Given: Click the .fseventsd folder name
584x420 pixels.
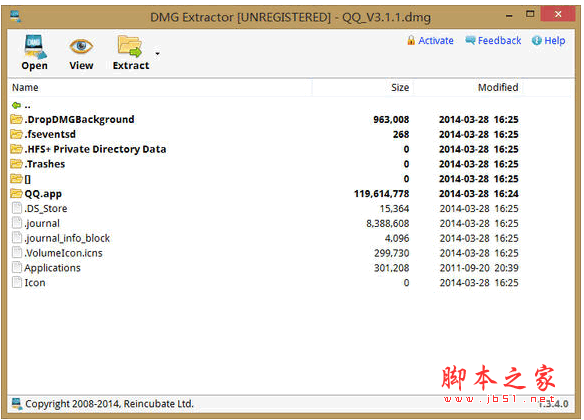Looking at the screenshot, I should [50, 134].
